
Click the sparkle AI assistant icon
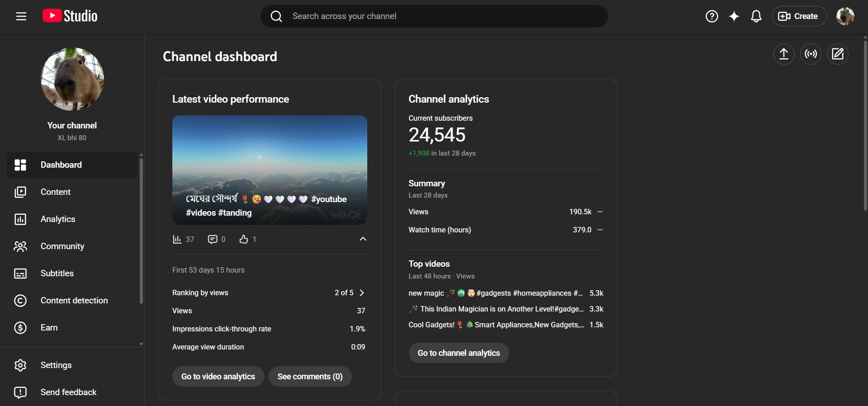[734, 16]
